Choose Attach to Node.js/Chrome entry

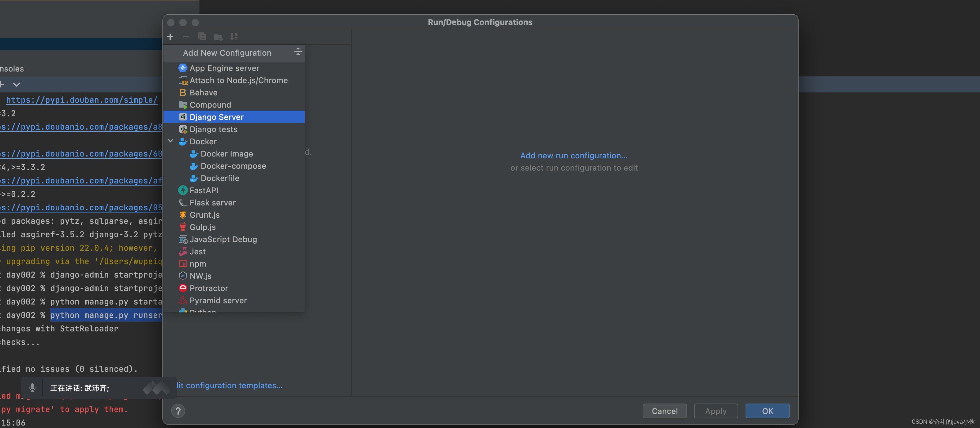click(x=234, y=80)
